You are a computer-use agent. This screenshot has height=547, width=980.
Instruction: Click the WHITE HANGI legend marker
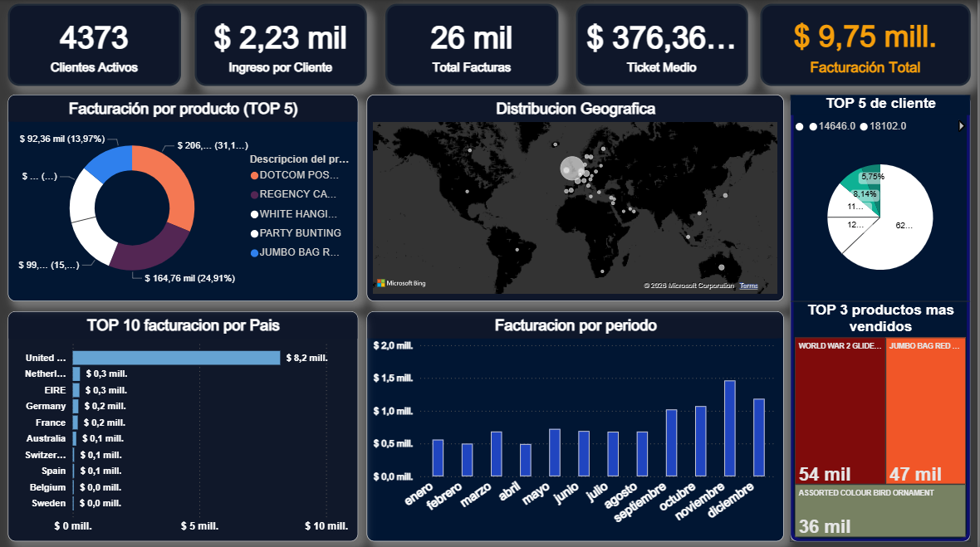point(255,213)
